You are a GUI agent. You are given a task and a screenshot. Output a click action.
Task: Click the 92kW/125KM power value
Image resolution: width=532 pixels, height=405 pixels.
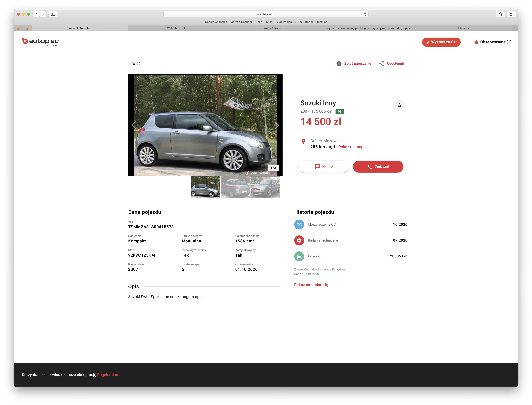pos(141,255)
